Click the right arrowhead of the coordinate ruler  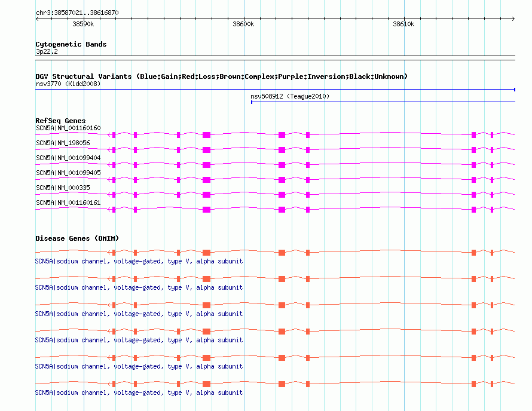[x=513, y=19]
